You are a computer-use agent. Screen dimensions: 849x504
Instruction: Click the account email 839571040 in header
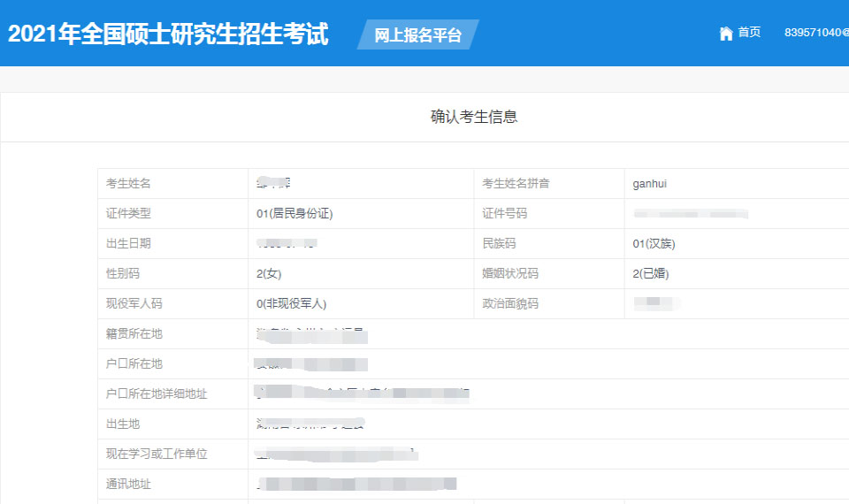(815, 33)
